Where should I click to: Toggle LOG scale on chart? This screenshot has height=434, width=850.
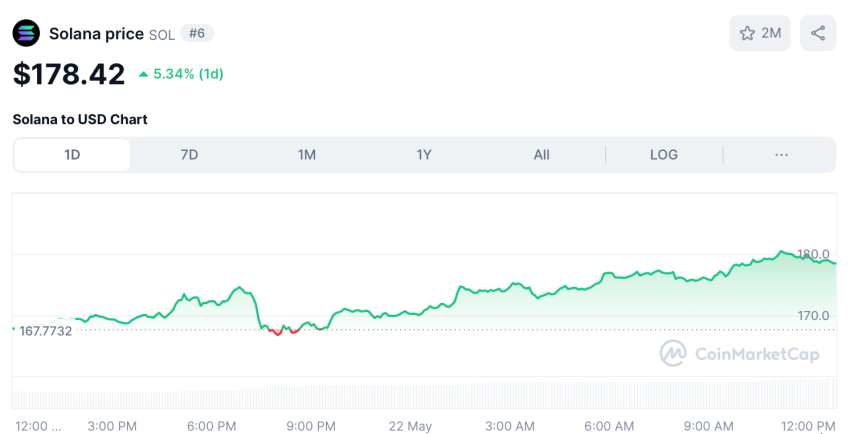664,155
